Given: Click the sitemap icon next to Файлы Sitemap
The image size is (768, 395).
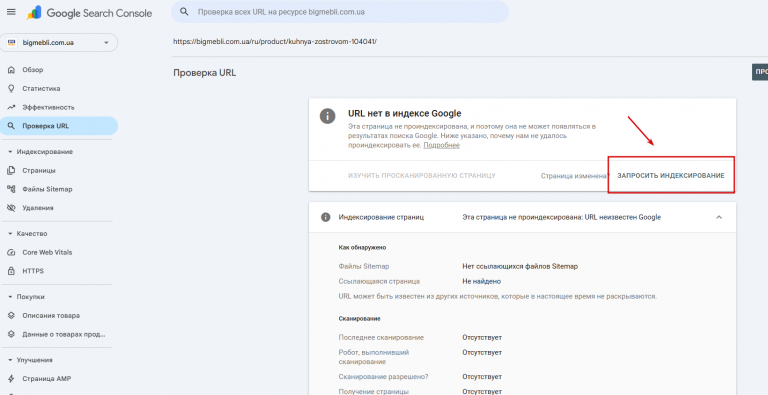Looking at the screenshot, I should (12, 189).
